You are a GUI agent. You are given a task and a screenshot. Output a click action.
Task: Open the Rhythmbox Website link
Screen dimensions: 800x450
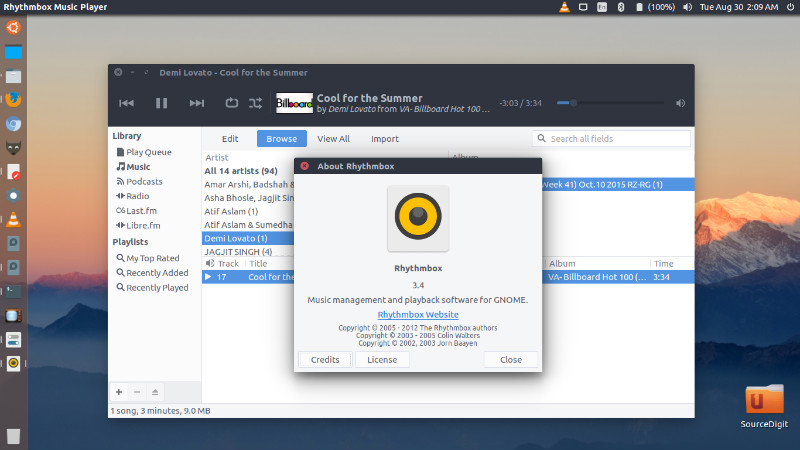pos(418,314)
